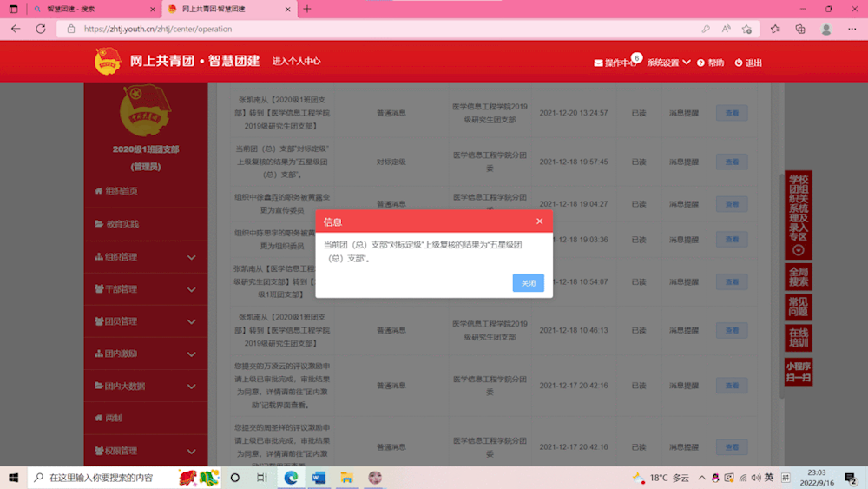868x489 pixels.
Task: Open the password key icon in address bar
Action: 705,29
